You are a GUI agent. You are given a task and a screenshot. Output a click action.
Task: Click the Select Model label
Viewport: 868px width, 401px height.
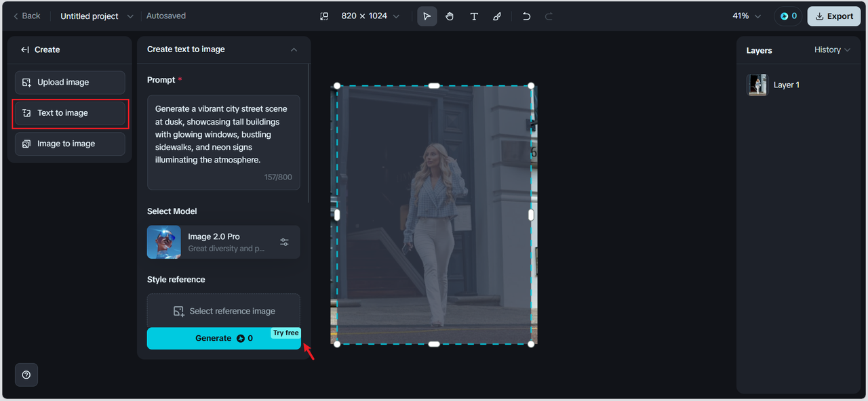pos(172,211)
